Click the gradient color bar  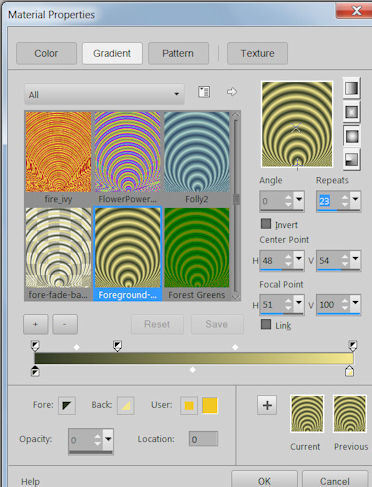point(194,358)
